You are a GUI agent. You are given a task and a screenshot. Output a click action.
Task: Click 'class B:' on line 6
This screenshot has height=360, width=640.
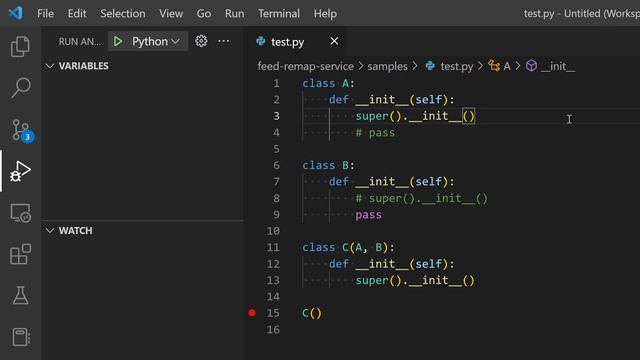coord(329,165)
